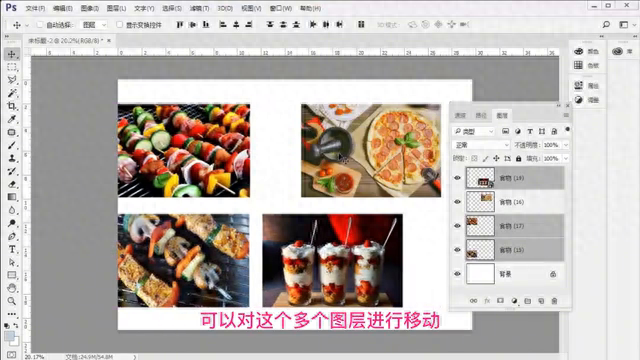Click the align top edges icon

[180, 24]
